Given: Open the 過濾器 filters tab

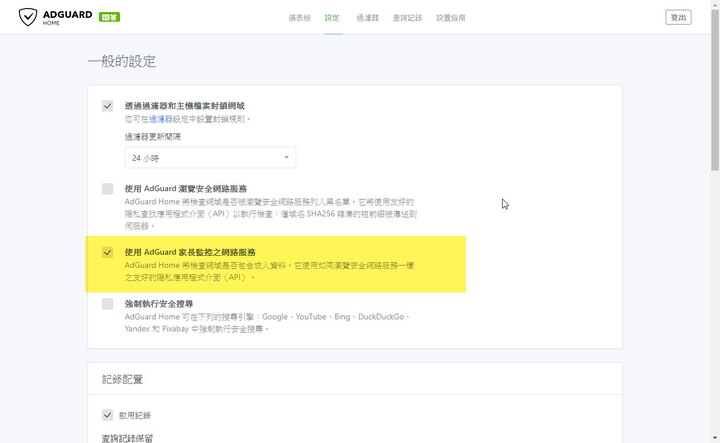Looking at the screenshot, I should point(368,17).
